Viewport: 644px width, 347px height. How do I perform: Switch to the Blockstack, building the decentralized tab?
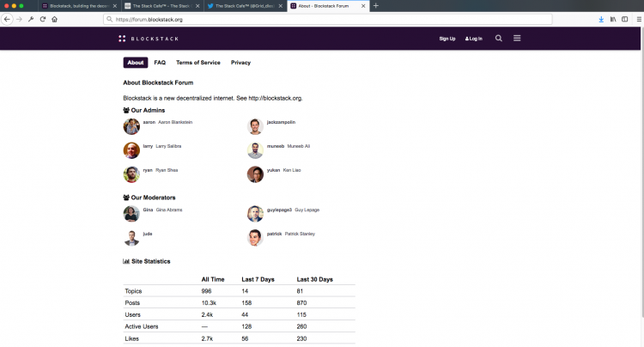coord(79,6)
